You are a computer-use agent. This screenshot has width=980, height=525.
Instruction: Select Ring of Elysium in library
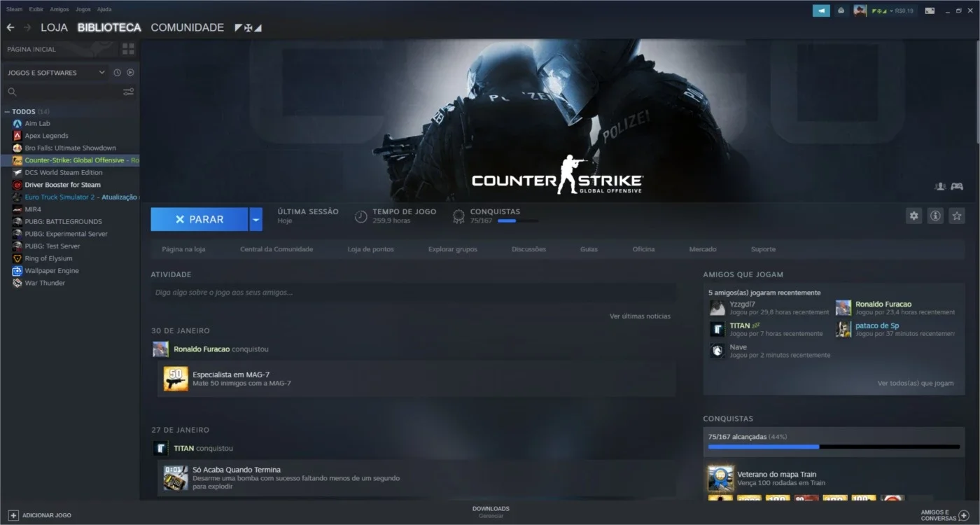tap(48, 258)
